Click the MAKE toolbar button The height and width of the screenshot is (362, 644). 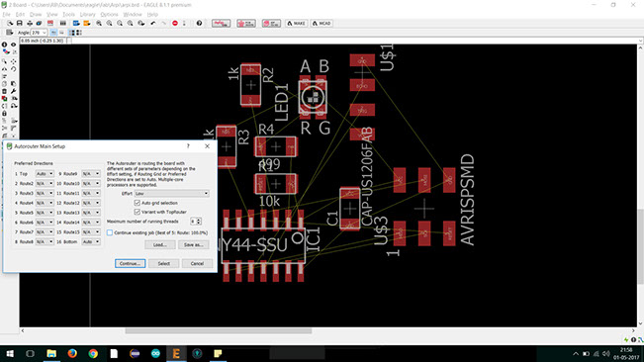(296, 24)
